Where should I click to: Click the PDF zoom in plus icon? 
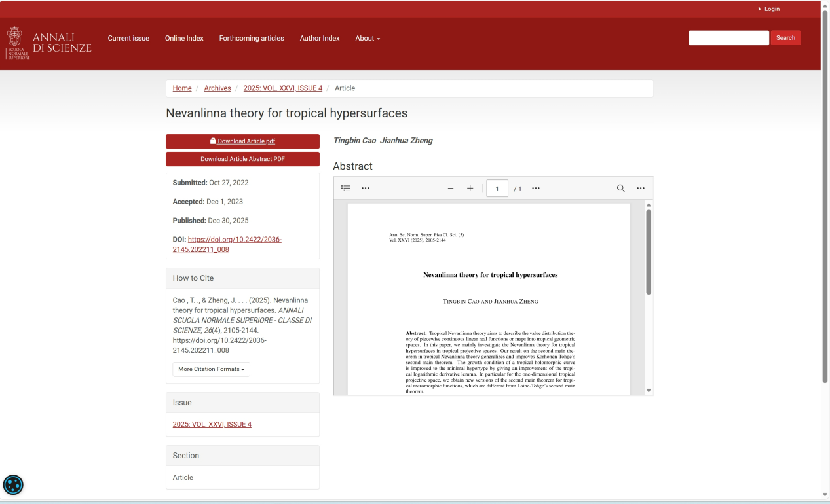pos(470,189)
